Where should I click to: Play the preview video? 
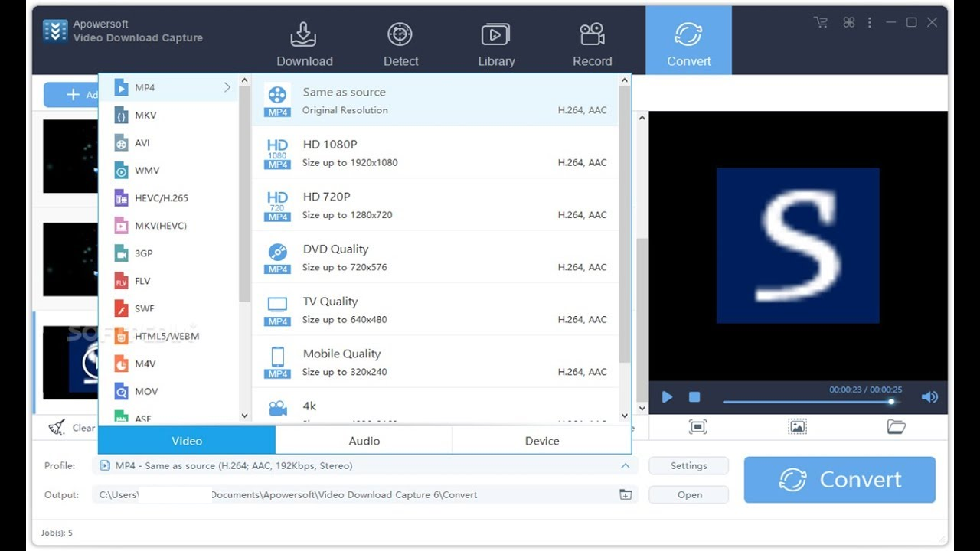click(x=667, y=396)
